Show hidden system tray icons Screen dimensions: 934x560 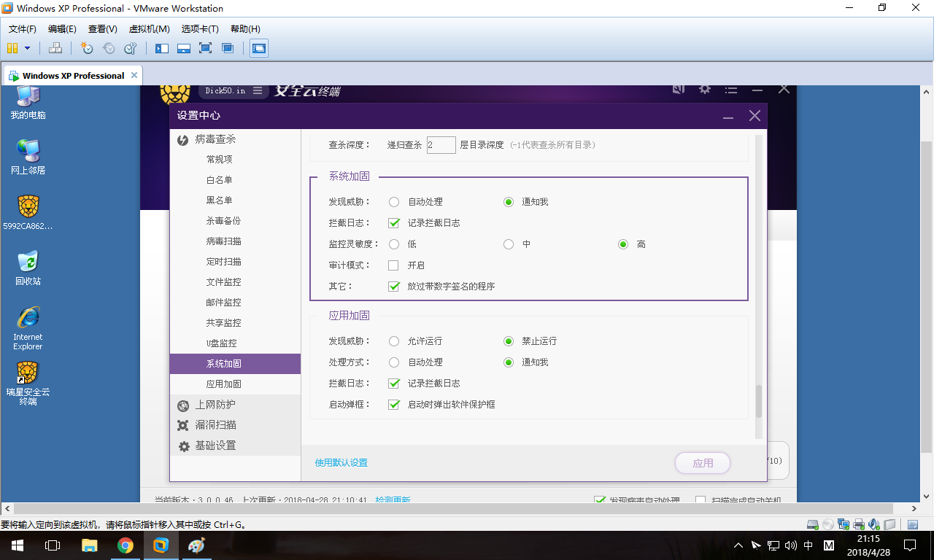click(738, 545)
